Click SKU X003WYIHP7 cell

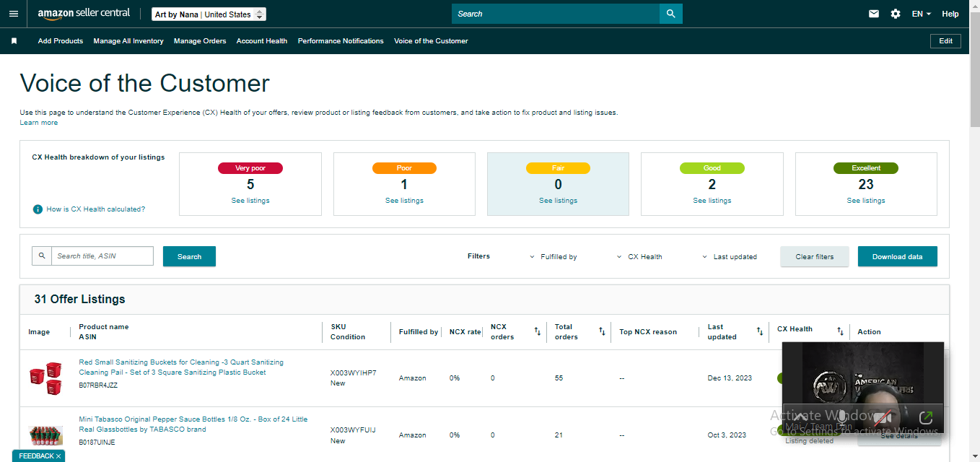point(354,373)
